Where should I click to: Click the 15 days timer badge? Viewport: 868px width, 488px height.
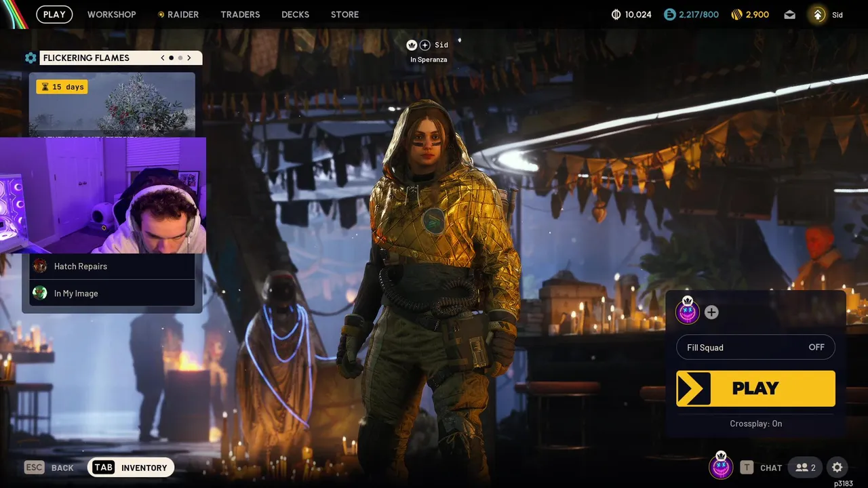coord(62,87)
